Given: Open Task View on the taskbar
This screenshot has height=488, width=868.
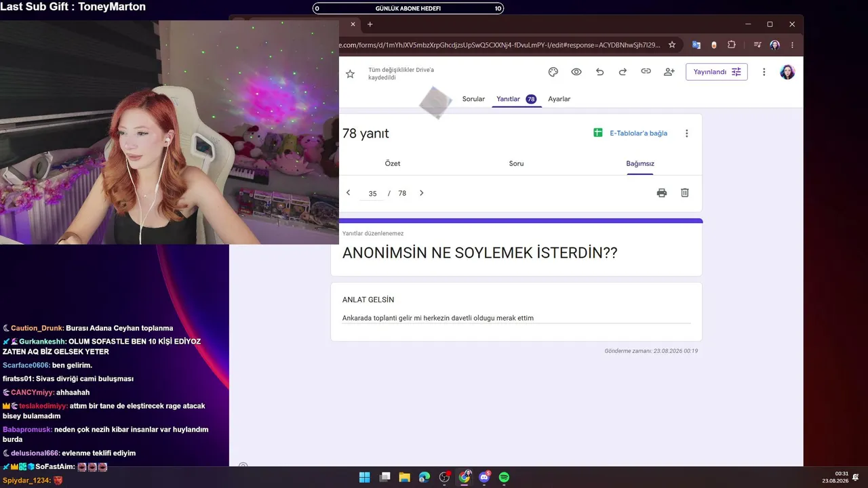Looking at the screenshot, I should [x=384, y=477].
